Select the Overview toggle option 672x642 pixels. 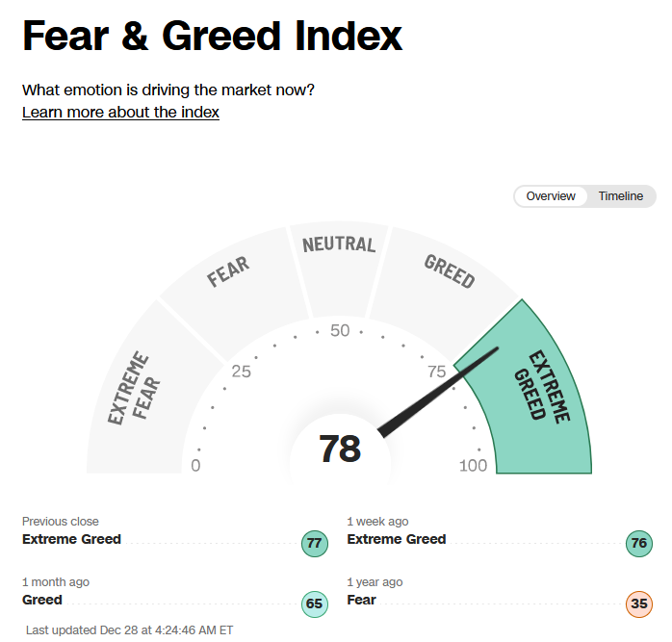(551, 196)
